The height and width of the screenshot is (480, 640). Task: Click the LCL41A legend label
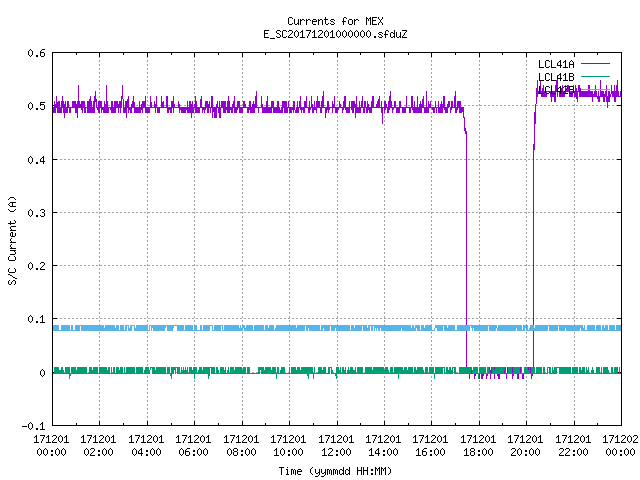[x=556, y=64]
